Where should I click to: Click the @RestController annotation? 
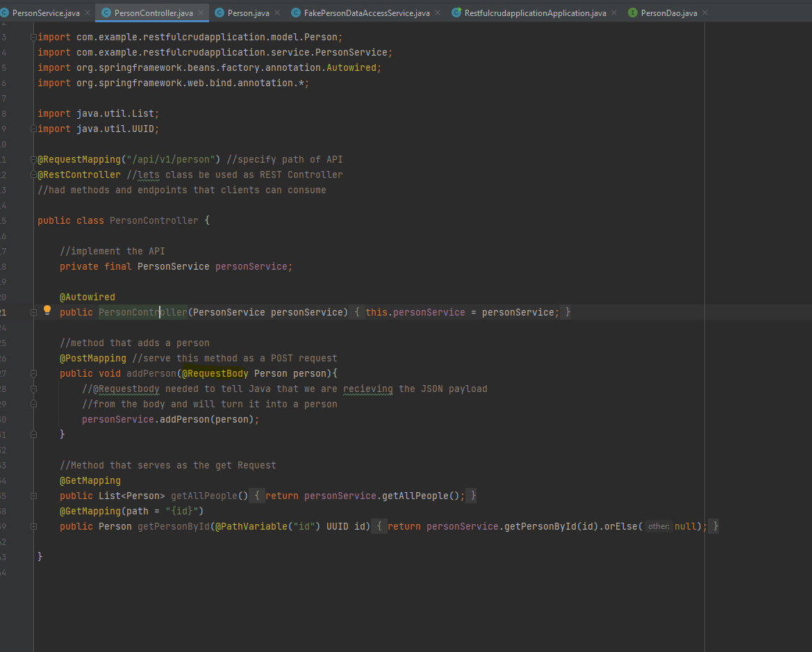(x=78, y=174)
